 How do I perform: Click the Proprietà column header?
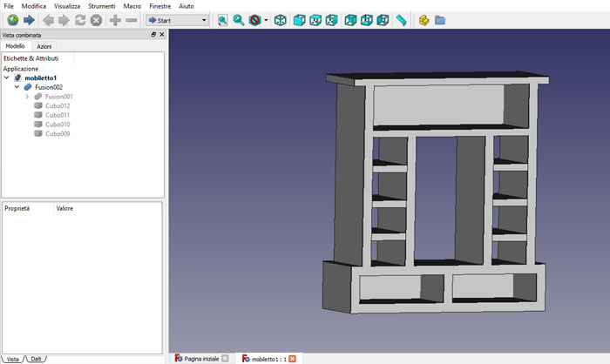(x=17, y=208)
